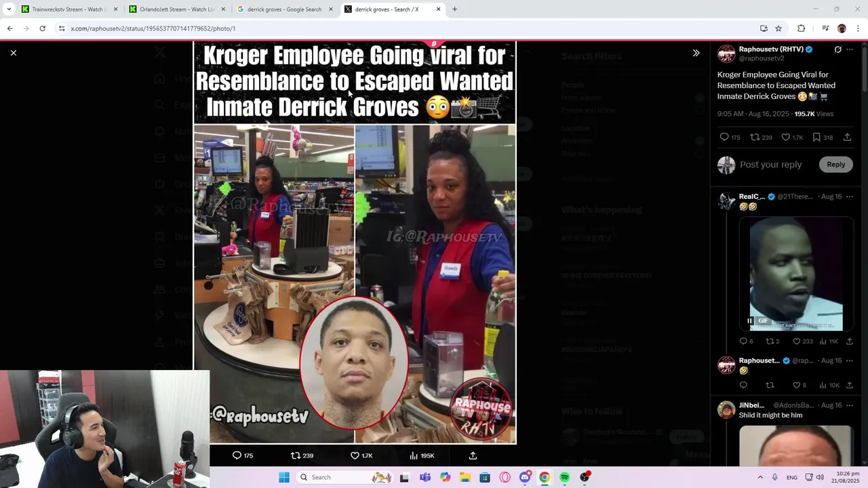Open Raphousetv (RHTV) profile name

coord(771,49)
